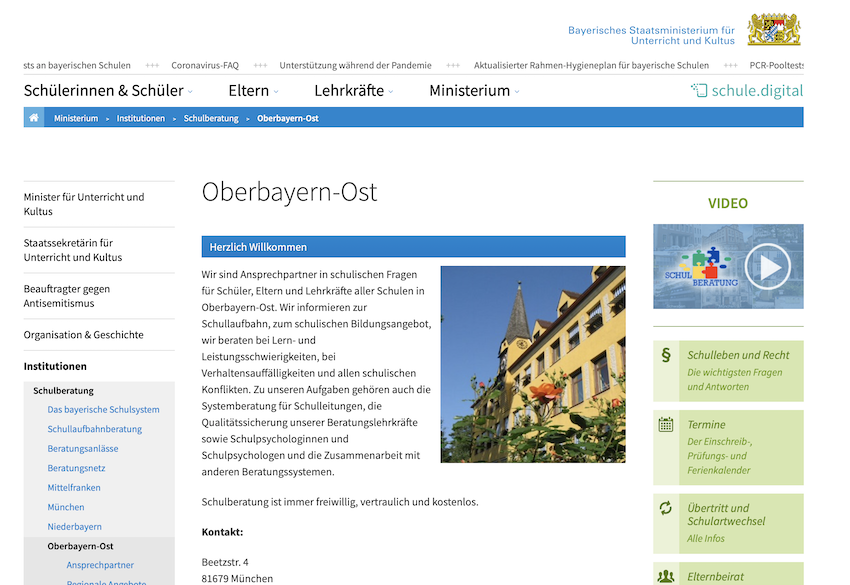Open the Lehrkräfte dropdown menu

pyautogui.click(x=353, y=90)
